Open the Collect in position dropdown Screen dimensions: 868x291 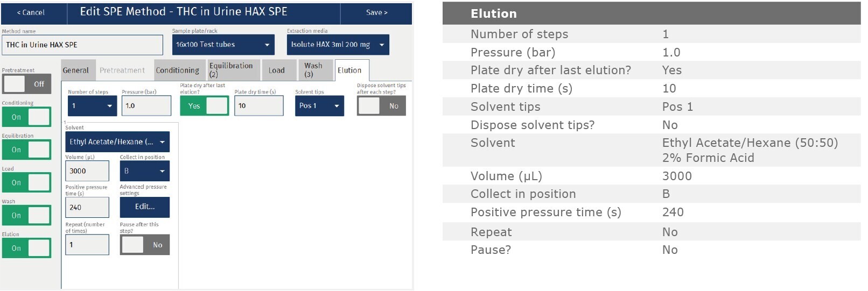[x=144, y=171]
